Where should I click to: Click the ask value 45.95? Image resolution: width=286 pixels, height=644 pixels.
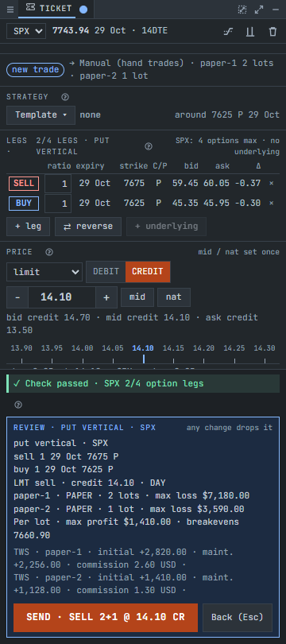pos(216,204)
